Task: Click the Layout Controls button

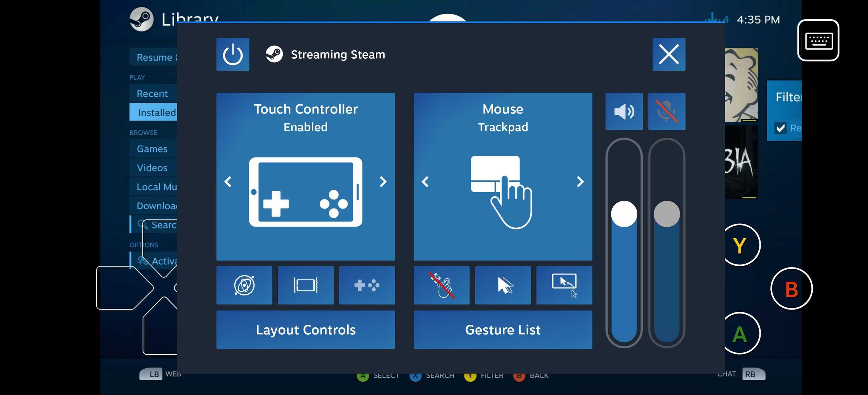Action: 306,329
